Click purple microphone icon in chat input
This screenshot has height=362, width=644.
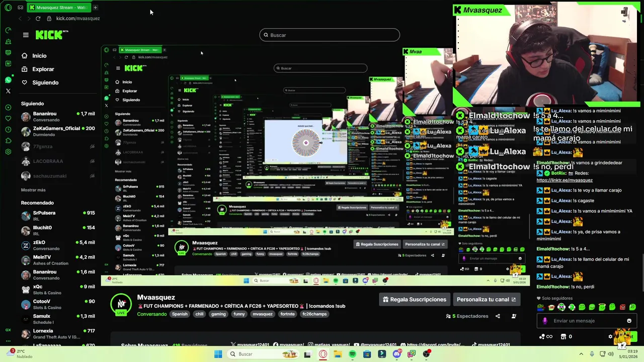point(545,321)
